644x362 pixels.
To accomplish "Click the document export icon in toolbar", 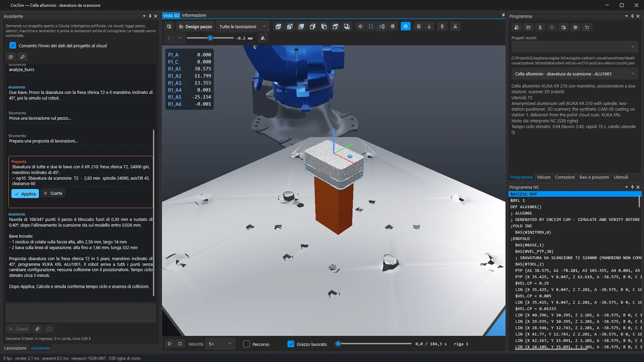I will [x=419, y=27].
